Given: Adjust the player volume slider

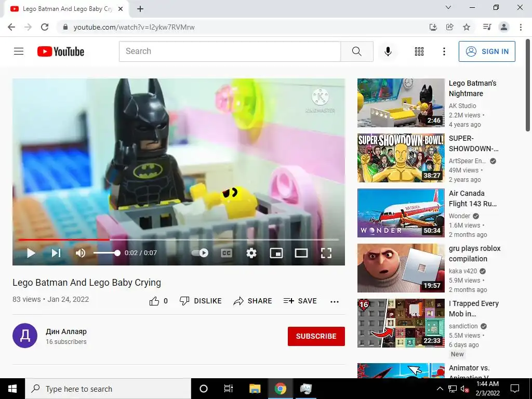Looking at the screenshot, I should click(x=106, y=253).
